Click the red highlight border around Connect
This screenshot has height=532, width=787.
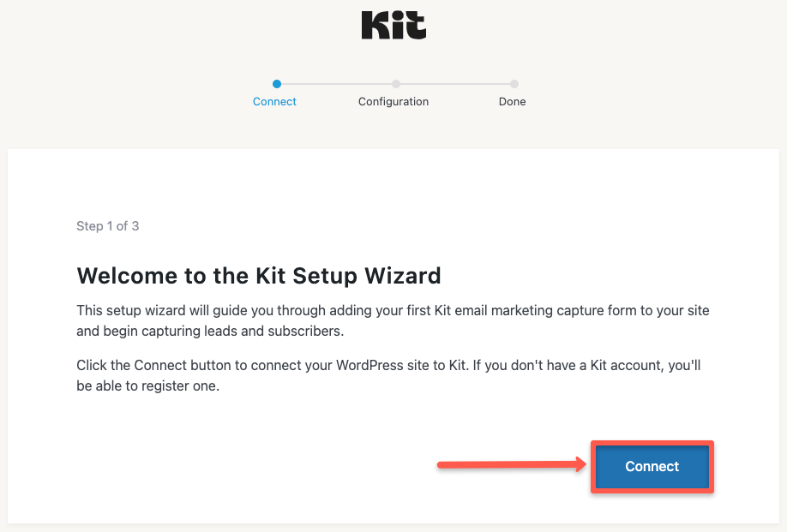coord(652,443)
